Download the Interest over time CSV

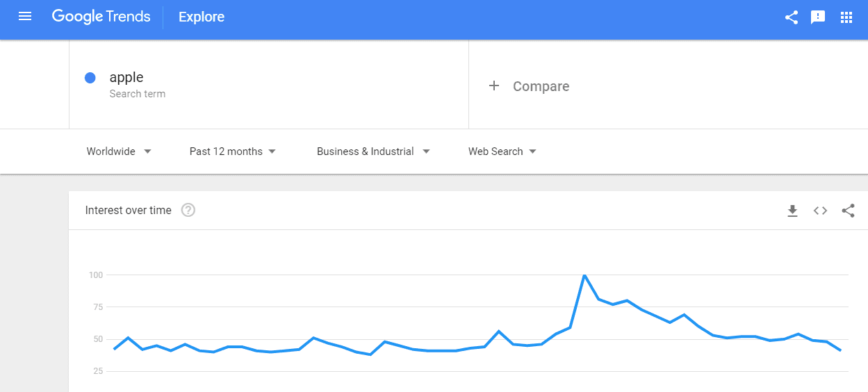point(792,211)
